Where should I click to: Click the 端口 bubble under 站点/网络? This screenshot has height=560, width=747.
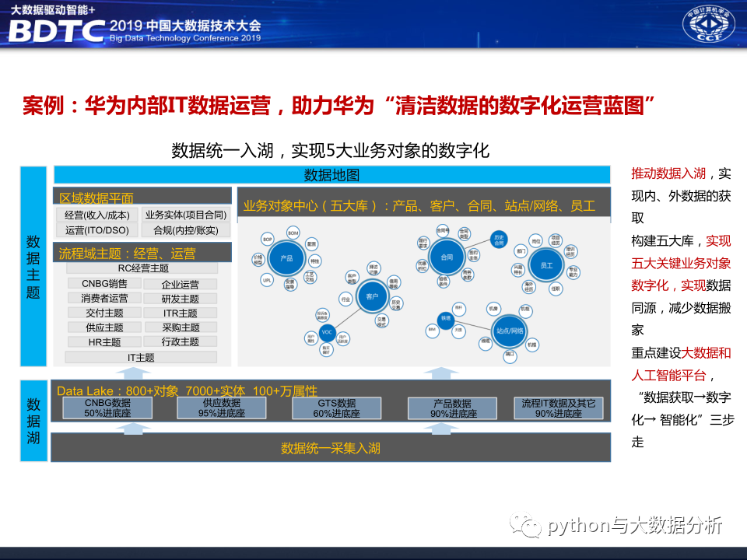[x=509, y=355]
